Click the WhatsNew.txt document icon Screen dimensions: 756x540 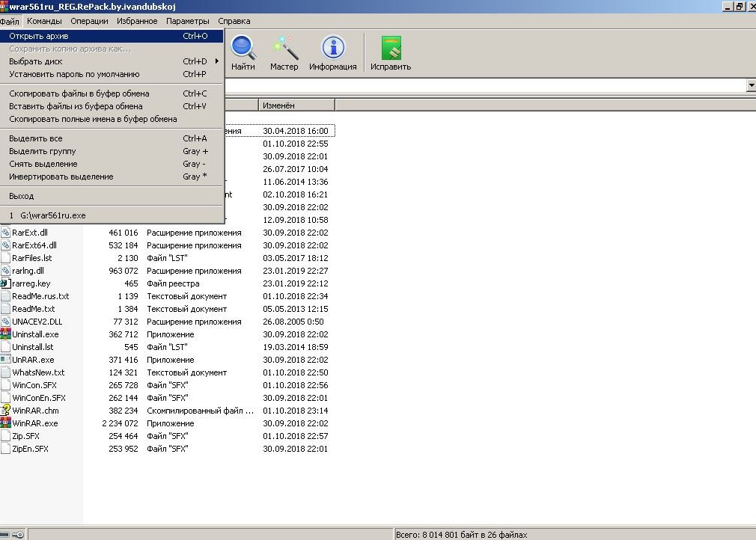click(x=5, y=372)
